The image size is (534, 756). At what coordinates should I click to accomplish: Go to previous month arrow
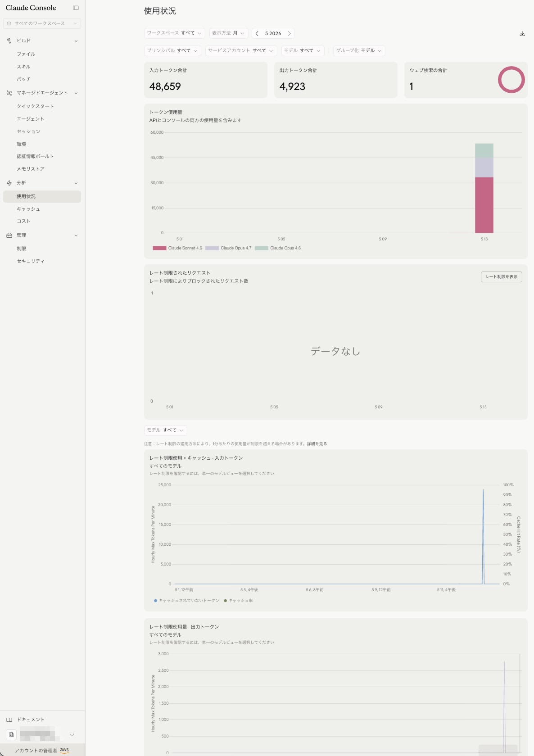pyautogui.click(x=257, y=33)
